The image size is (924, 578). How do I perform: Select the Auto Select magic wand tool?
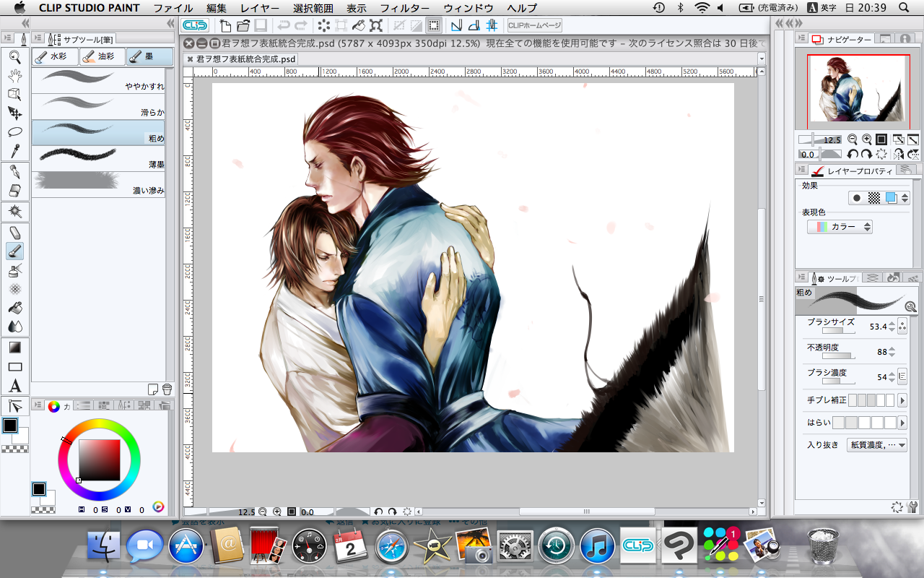click(14, 212)
